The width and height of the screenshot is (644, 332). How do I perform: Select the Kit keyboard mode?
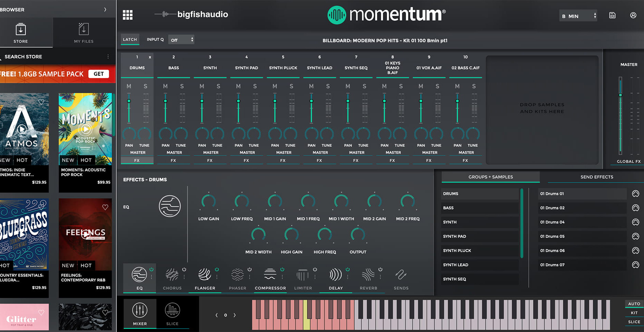[x=634, y=313]
